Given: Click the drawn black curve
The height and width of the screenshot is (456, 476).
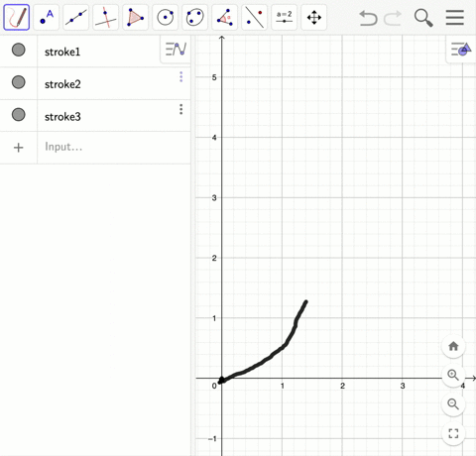Looking at the screenshot, I should (x=271, y=356).
